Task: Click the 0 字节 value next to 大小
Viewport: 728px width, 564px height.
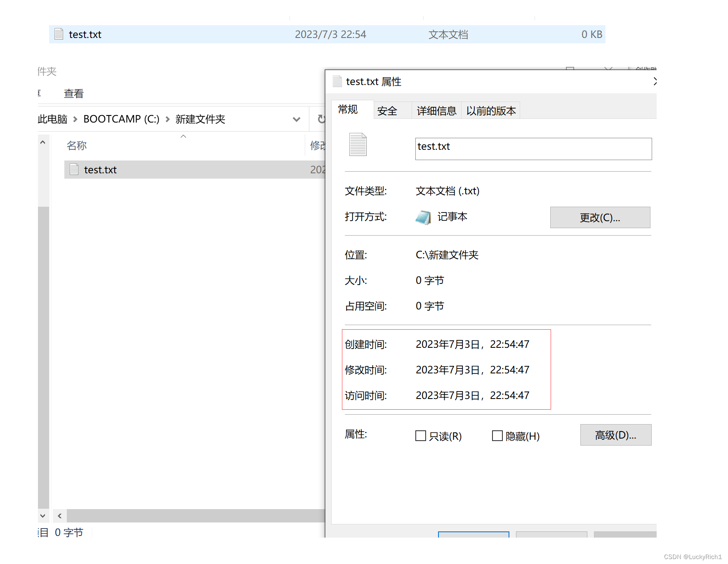Action: 430,281
